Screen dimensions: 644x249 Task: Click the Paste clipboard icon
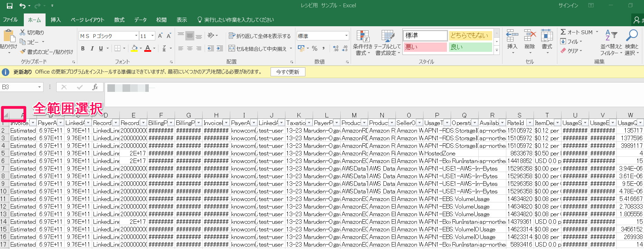(x=9, y=36)
